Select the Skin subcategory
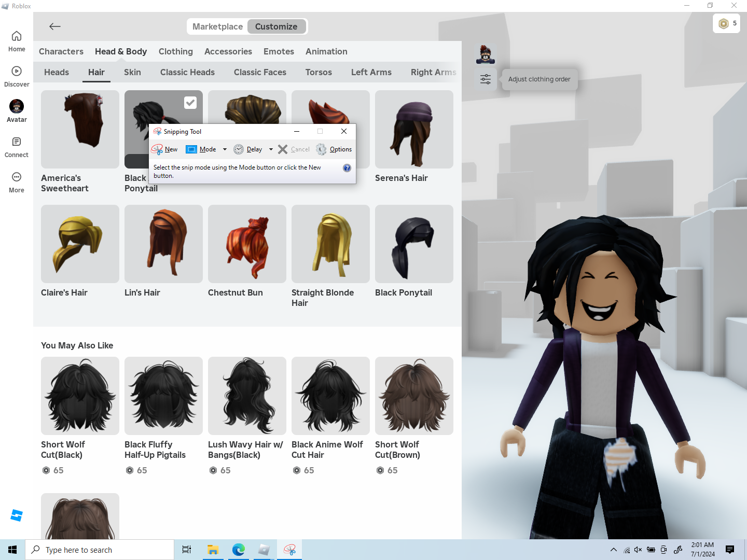747x560 pixels. (x=132, y=72)
